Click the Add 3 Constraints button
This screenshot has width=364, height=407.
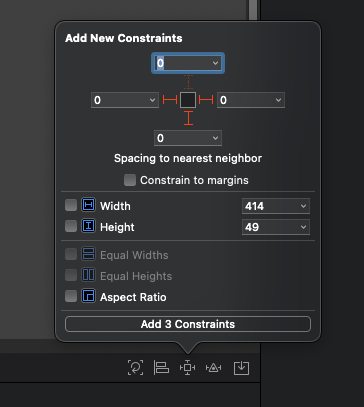coord(188,324)
